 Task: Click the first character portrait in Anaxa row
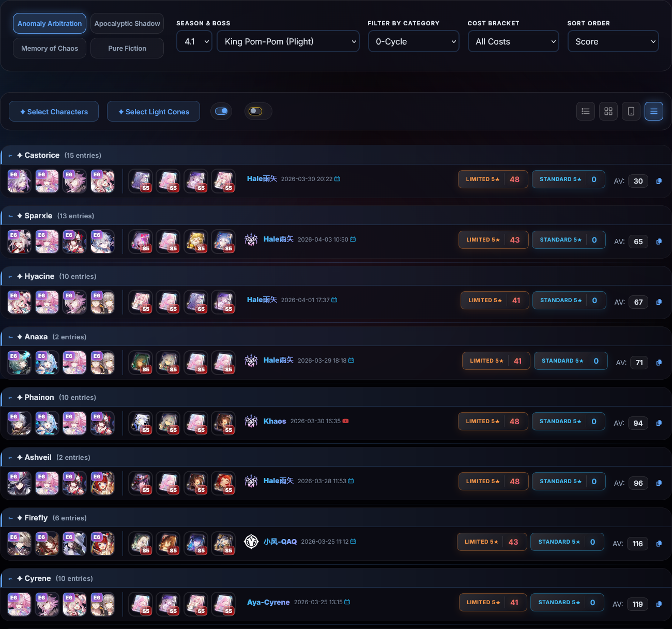point(19,363)
